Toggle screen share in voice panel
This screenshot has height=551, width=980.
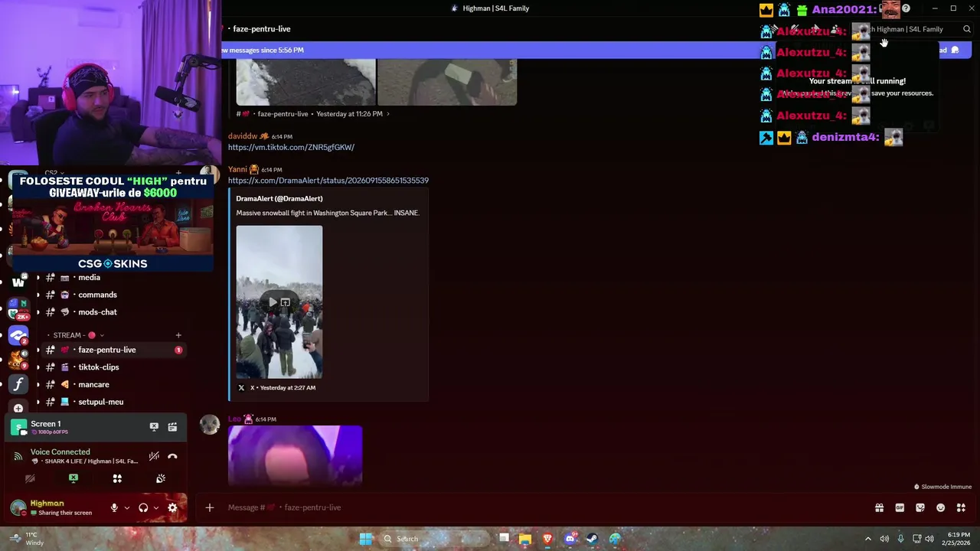(x=73, y=478)
